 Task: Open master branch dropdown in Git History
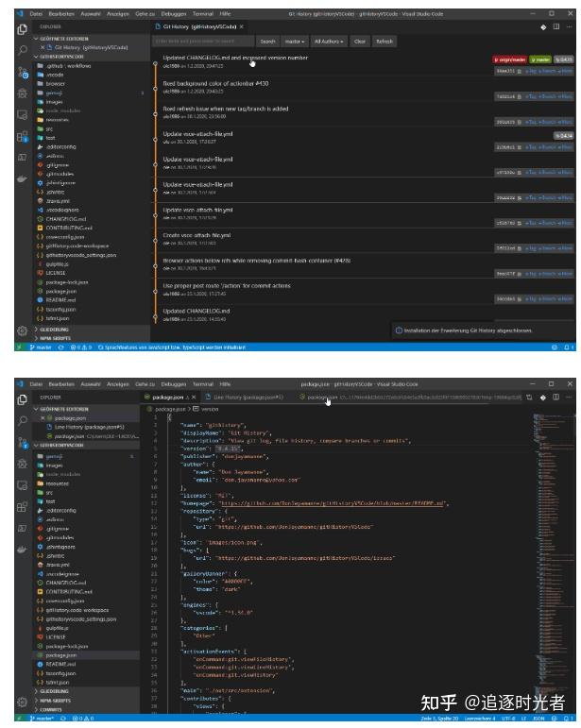pyautogui.click(x=295, y=42)
